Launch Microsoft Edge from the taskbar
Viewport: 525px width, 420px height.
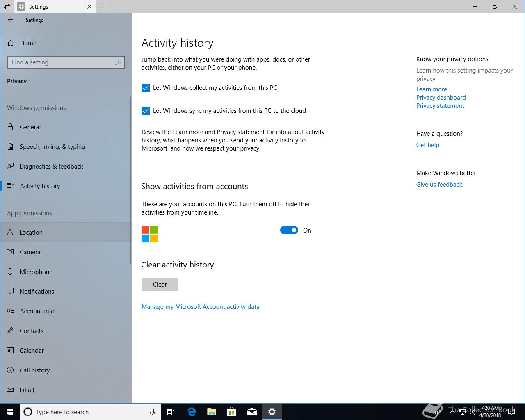[192, 412]
